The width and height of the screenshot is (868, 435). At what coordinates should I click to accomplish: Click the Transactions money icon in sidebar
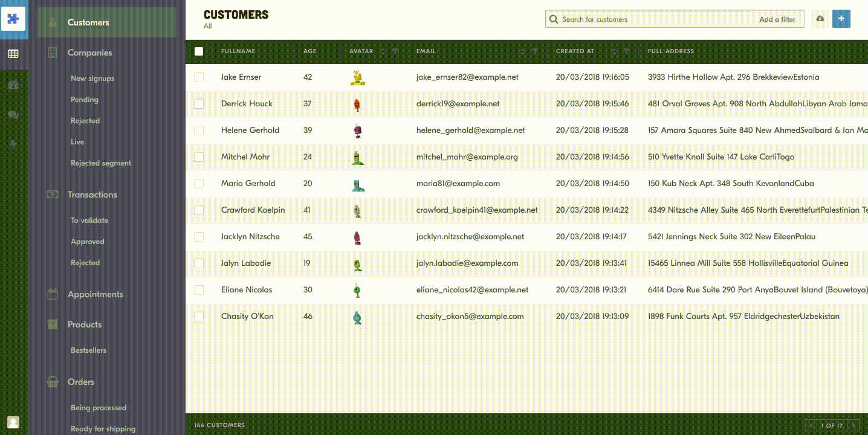(x=53, y=195)
